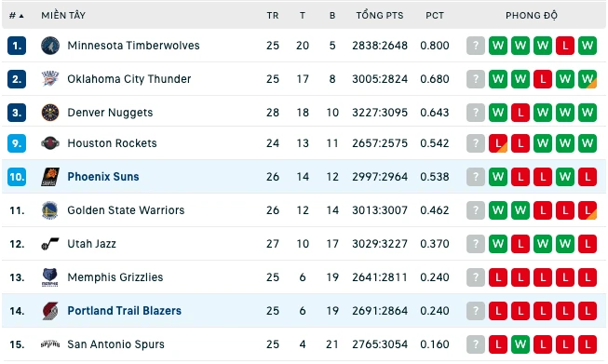Sort by TỔNG PTS column header
This screenshot has height=364, width=608.
380,16
